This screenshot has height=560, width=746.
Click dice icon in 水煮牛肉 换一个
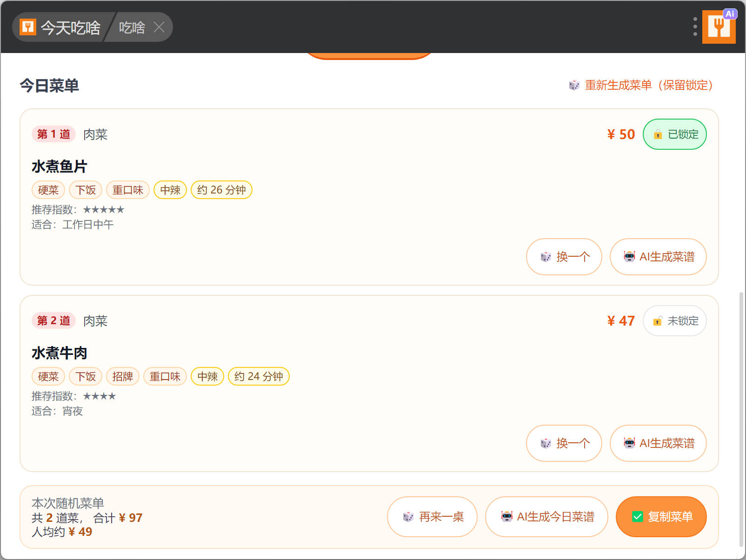(x=546, y=443)
